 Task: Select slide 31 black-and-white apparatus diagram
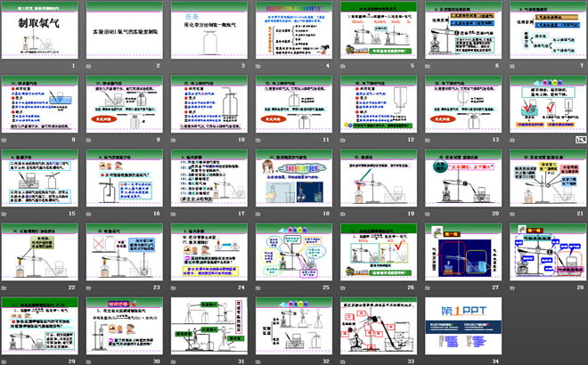tap(209, 326)
